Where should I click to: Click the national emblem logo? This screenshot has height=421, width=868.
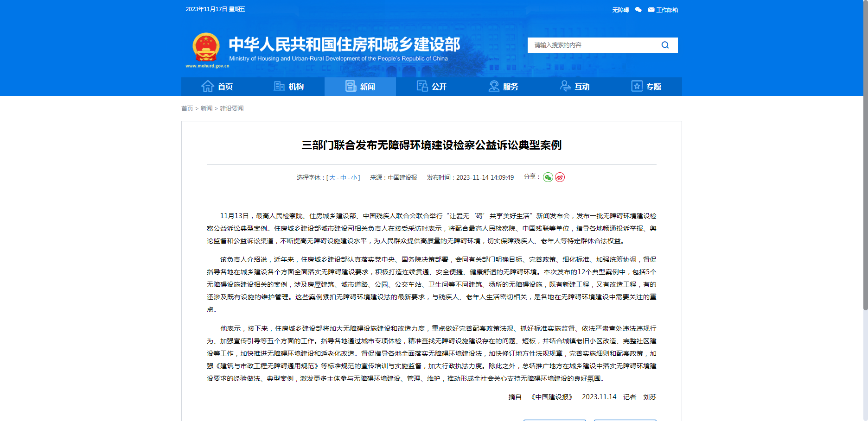tap(206, 47)
